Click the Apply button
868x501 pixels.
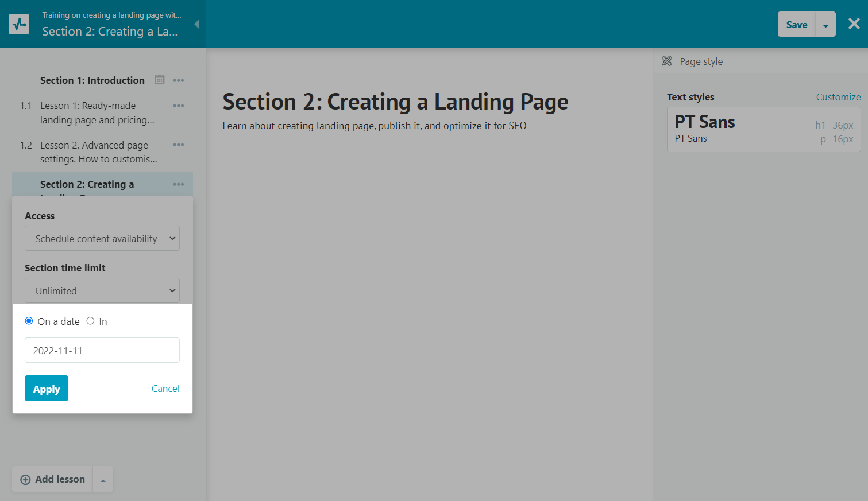(47, 389)
